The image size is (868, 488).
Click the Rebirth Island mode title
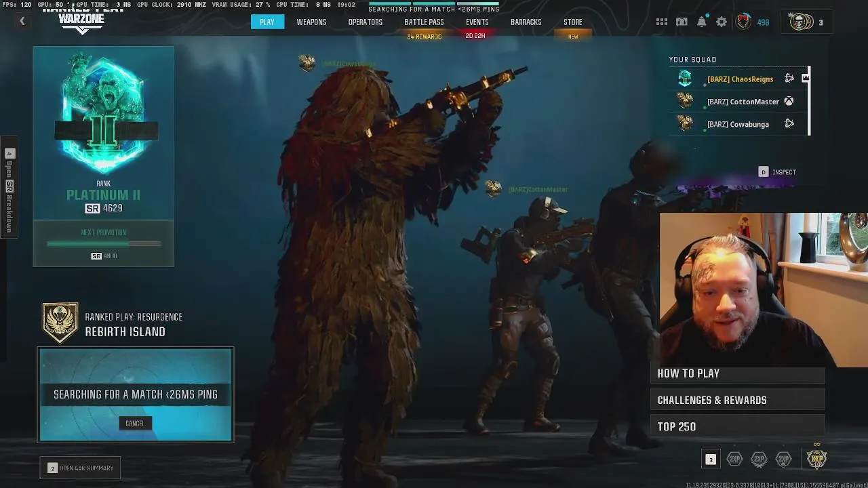[125, 331]
